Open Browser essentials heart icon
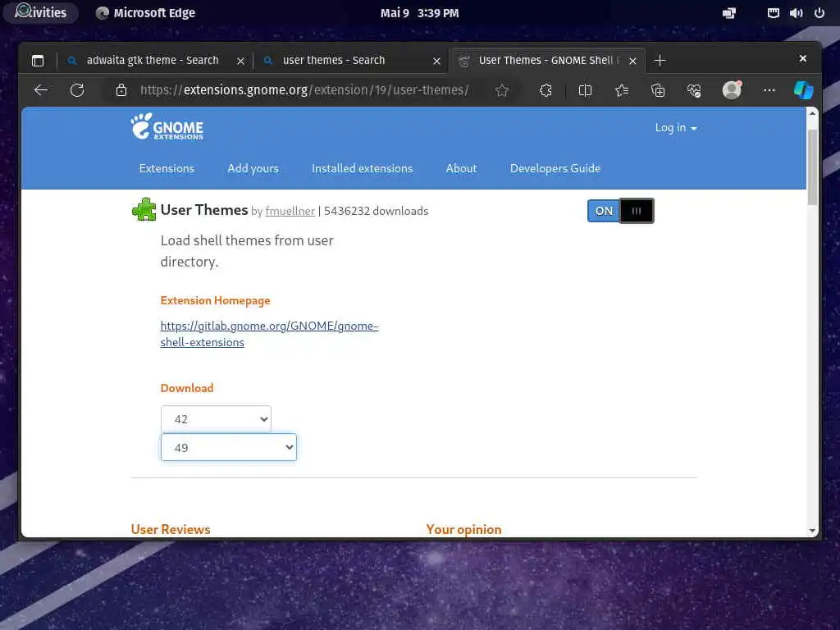Viewport: 840px width, 630px height. (694, 90)
